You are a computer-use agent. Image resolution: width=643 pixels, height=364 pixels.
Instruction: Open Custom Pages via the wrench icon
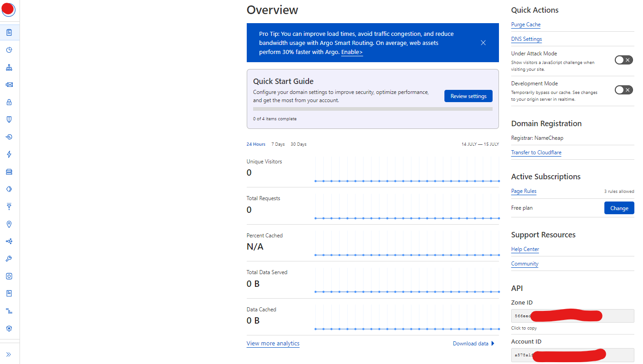pyautogui.click(x=9, y=259)
